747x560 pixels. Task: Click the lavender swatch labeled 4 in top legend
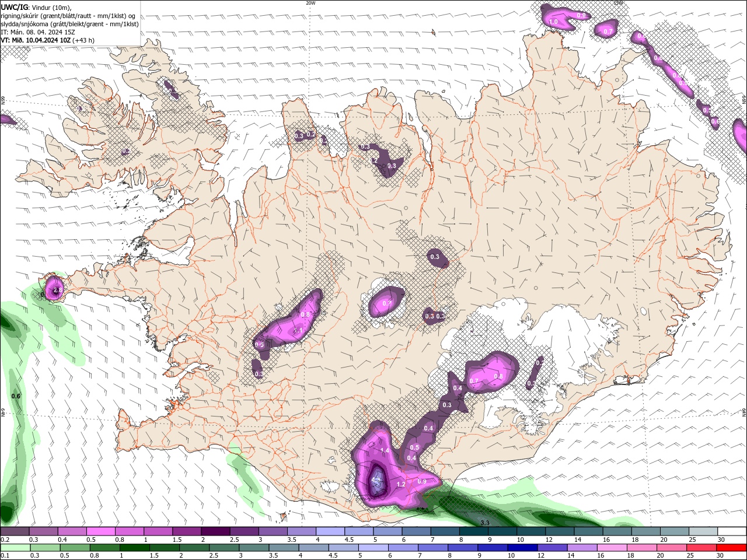pyautogui.click(x=330, y=531)
